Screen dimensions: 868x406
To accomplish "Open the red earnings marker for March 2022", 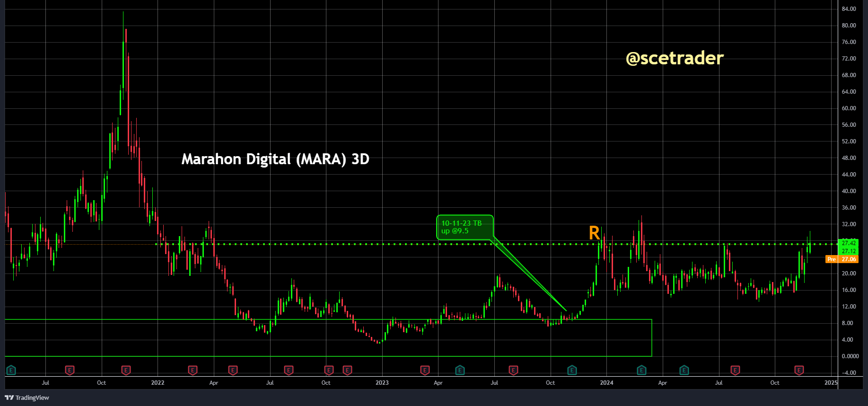I will coord(193,370).
